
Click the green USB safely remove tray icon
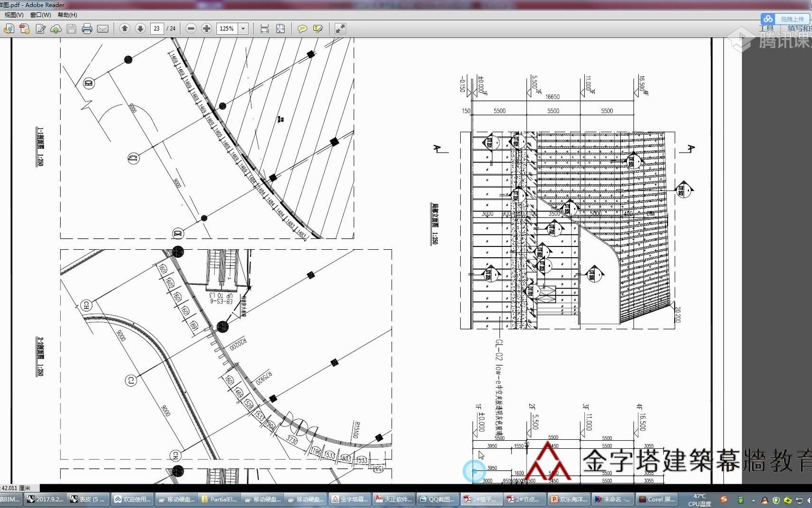741,500
